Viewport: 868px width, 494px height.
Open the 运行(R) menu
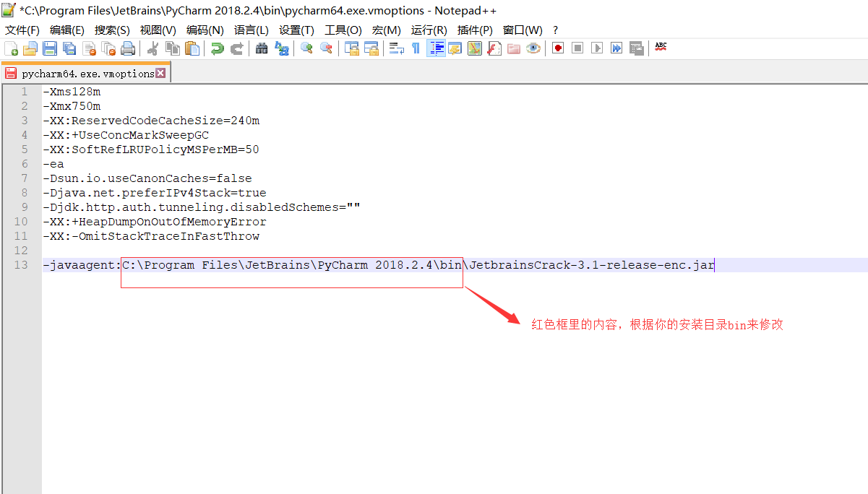tap(429, 30)
